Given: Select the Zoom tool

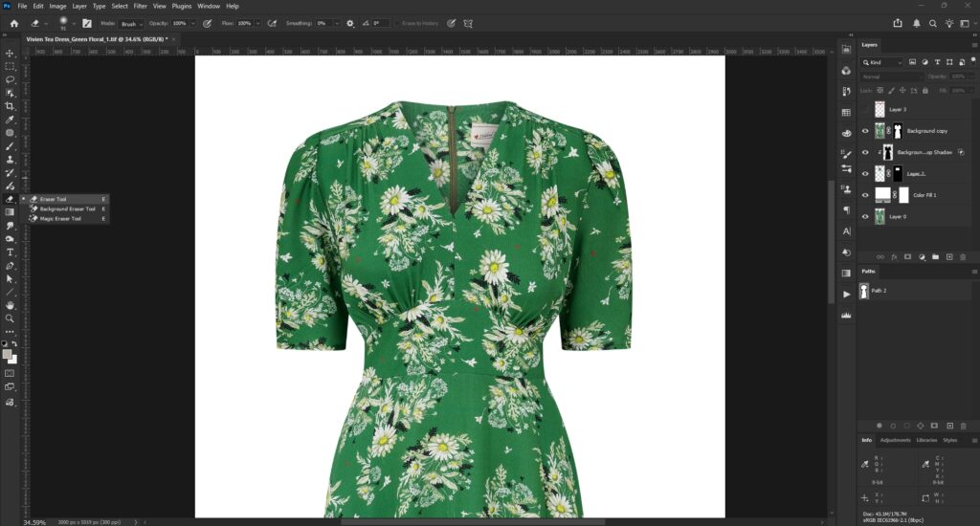Looking at the screenshot, I should click(10, 318).
